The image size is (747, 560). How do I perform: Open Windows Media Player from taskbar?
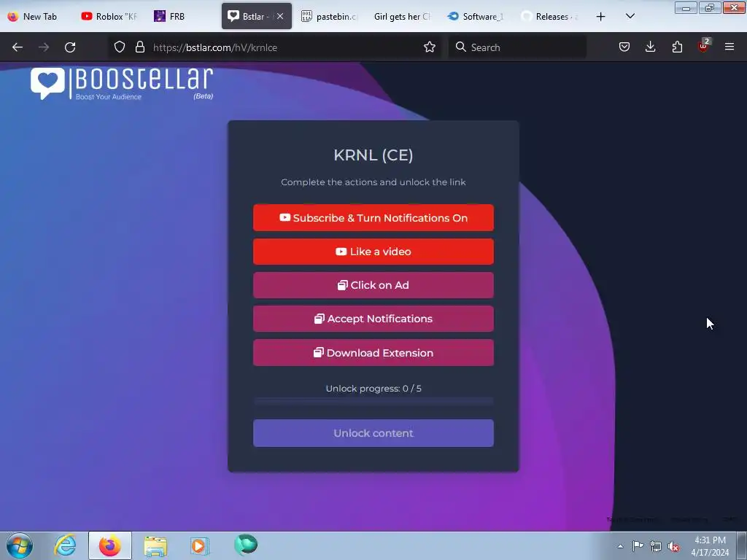[x=199, y=546]
